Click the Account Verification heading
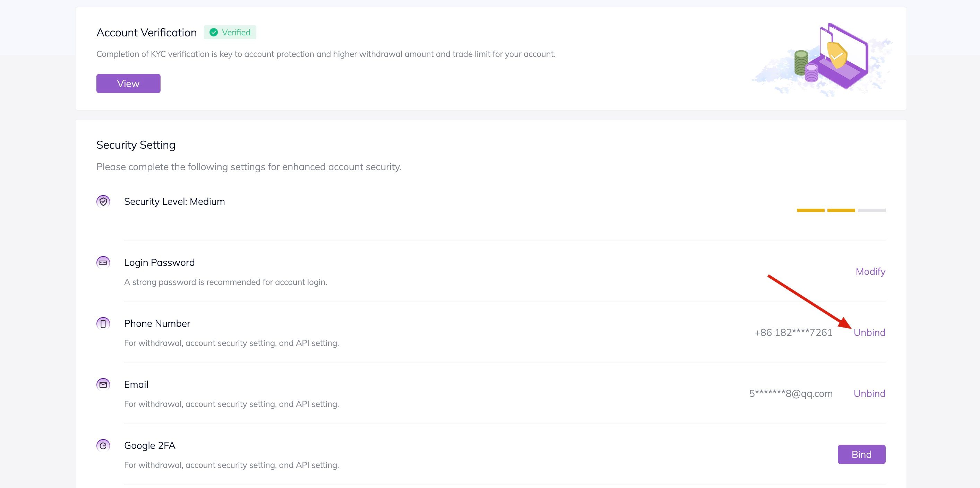Image resolution: width=980 pixels, height=488 pixels. (146, 33)
